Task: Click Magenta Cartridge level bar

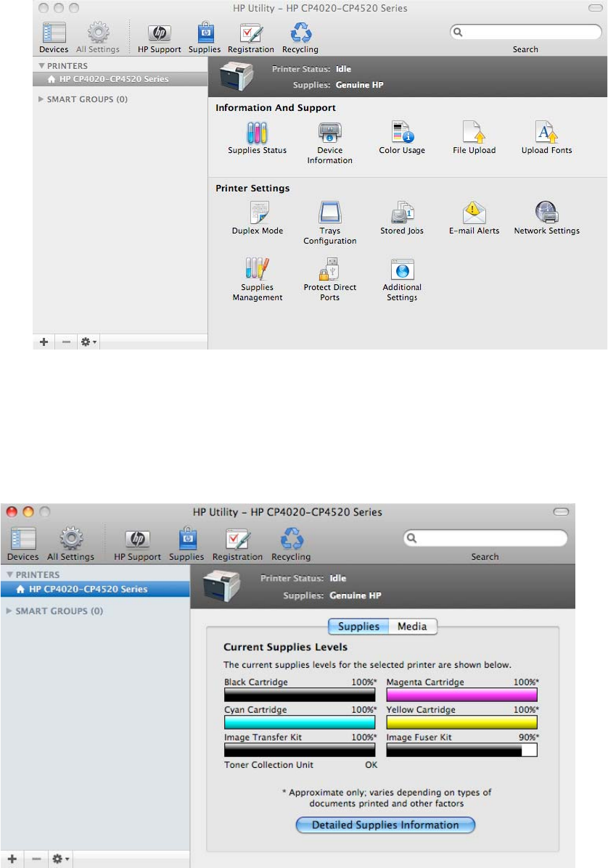Action: click(462, 695)
